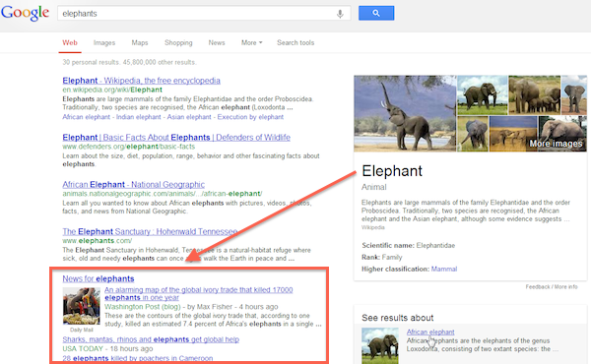This screenshot has height=364, width=591.
Task: Open Execution by elephant sublink
Action: 250,117
